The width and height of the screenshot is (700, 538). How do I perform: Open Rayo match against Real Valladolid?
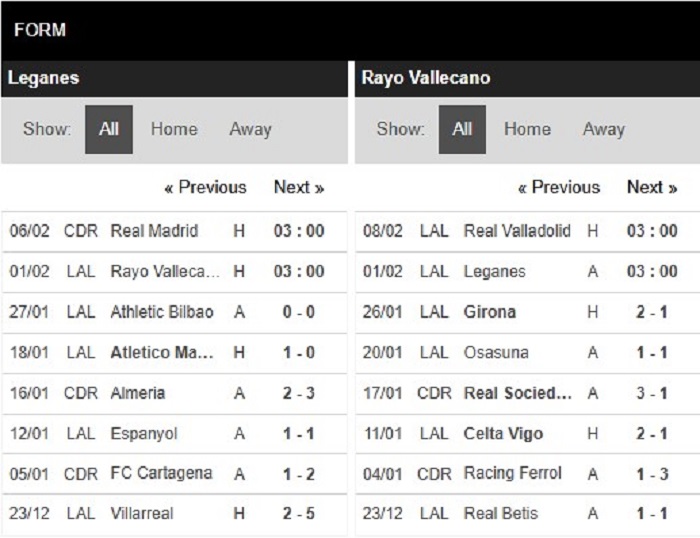point(528,231)
